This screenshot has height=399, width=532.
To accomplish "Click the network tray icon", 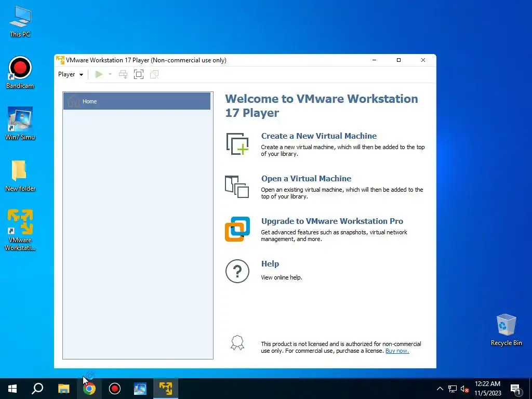I will click(x=453, y=389).
